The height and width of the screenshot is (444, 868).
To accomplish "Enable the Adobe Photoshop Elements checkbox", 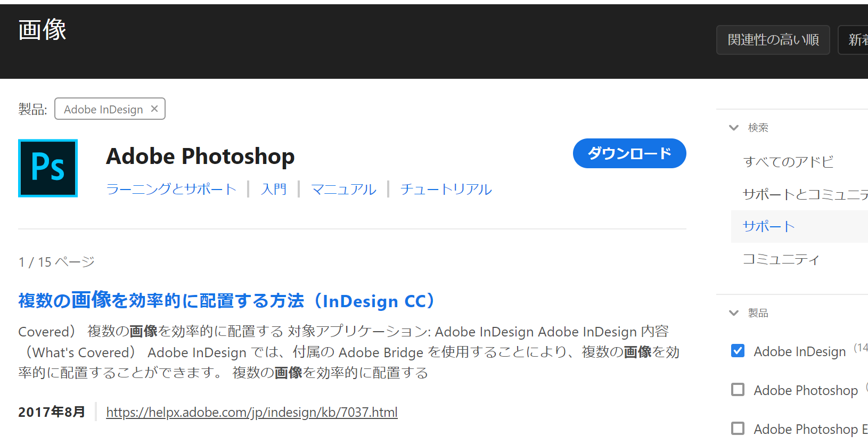I will (738, 429).
